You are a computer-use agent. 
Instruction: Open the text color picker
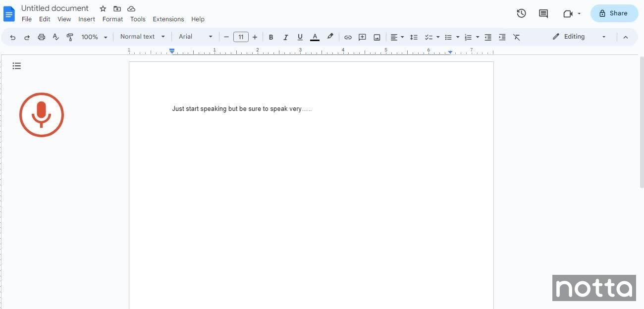[315, 37]
